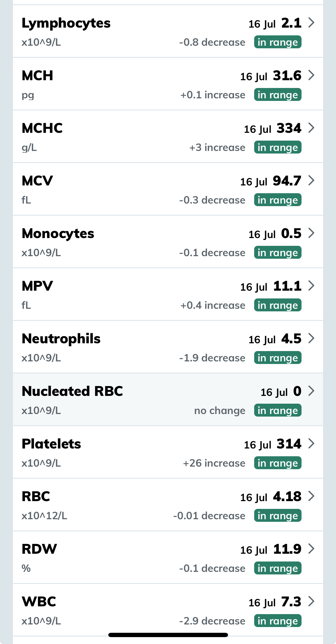Tap the Monocytes chevron arrow
Viewport: 336px width, 644px height.
311,233
